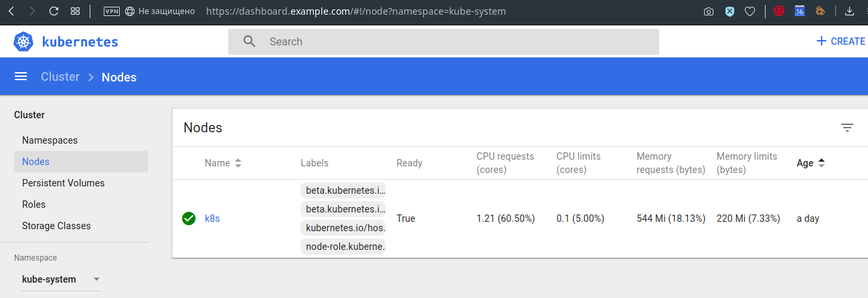Click the search magnifier icon
This screenshot has height=298, width=868.
point(250,41)
